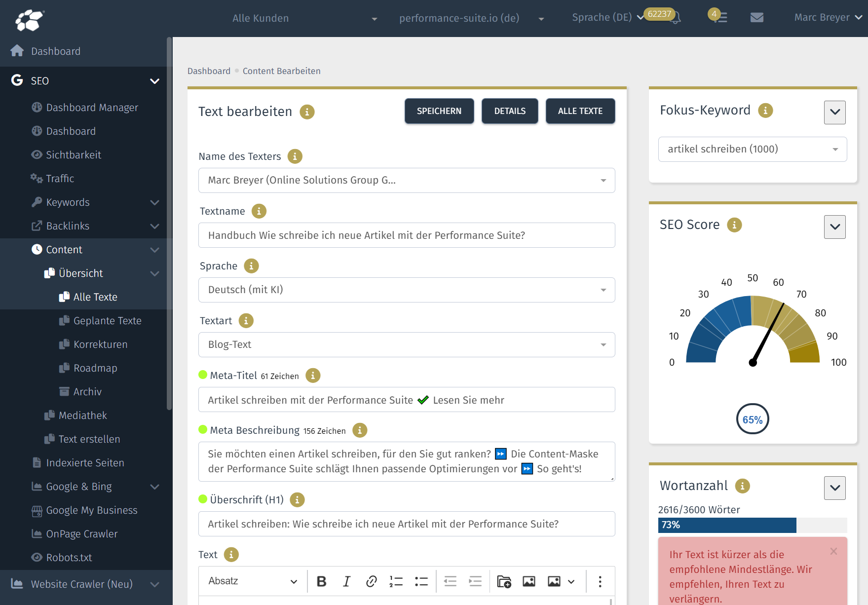Click info icon beside Überschrift (H1)

click(x=297, y=500)
